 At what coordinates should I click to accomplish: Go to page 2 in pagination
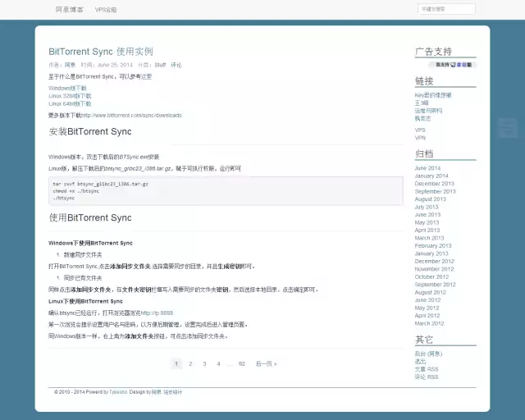point(190,363)
